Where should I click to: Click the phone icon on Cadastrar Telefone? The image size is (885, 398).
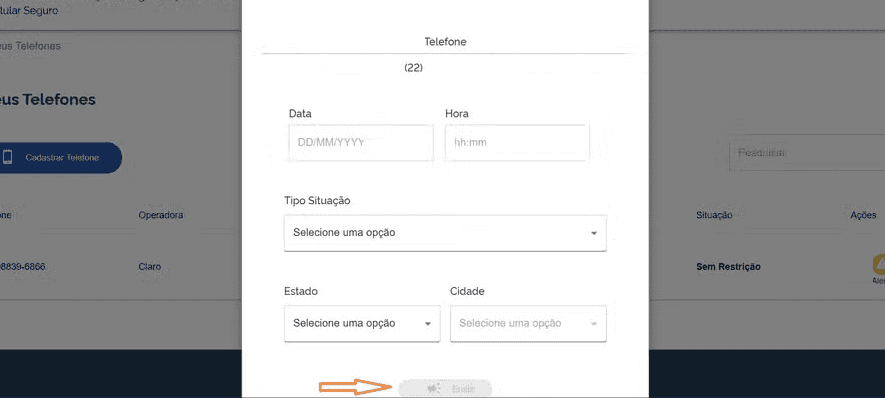7,157
